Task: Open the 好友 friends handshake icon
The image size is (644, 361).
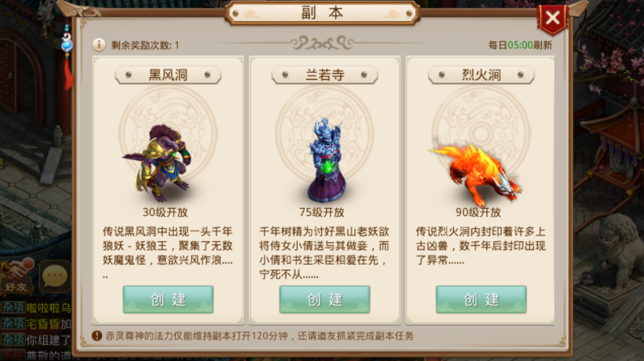Action: tap(17, 275)
